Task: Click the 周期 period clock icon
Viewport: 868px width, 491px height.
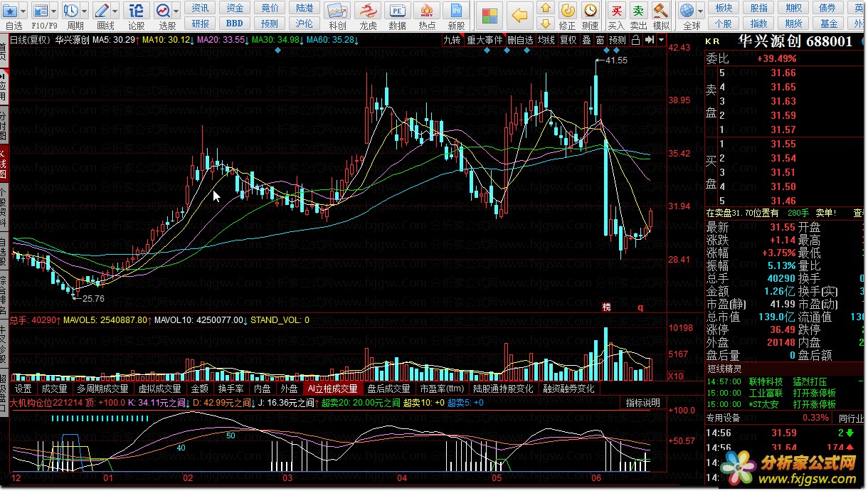Action: pos(70,11)
